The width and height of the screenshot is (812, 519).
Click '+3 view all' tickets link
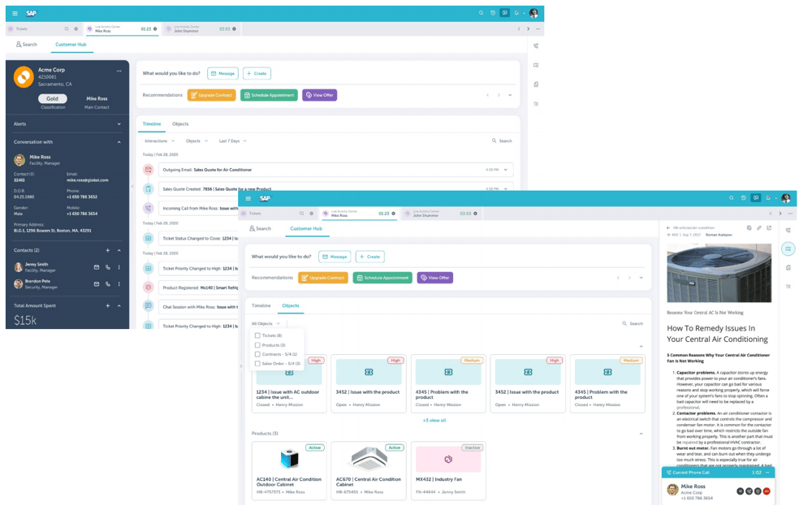tap(434, 421)
